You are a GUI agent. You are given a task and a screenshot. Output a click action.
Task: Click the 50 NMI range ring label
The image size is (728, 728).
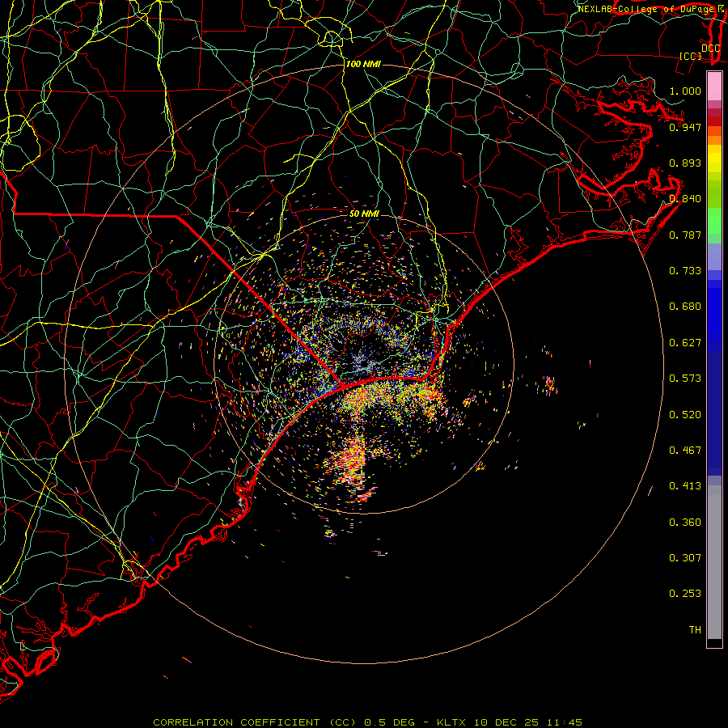tap(364, 214)
